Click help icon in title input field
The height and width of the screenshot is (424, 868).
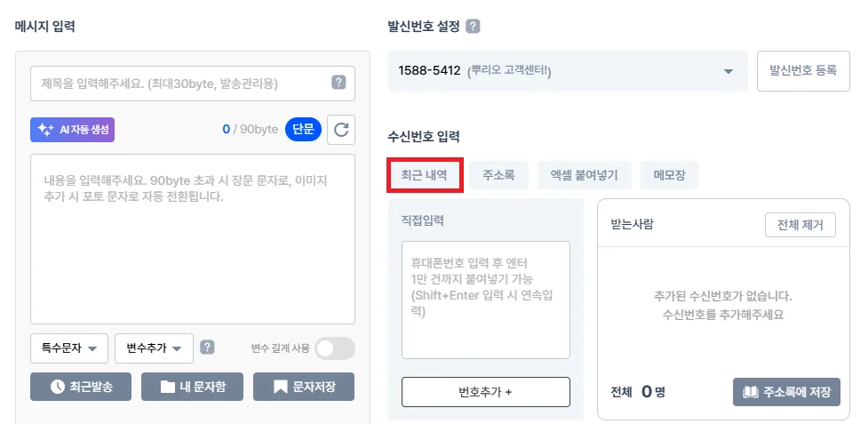pos(338,83)
